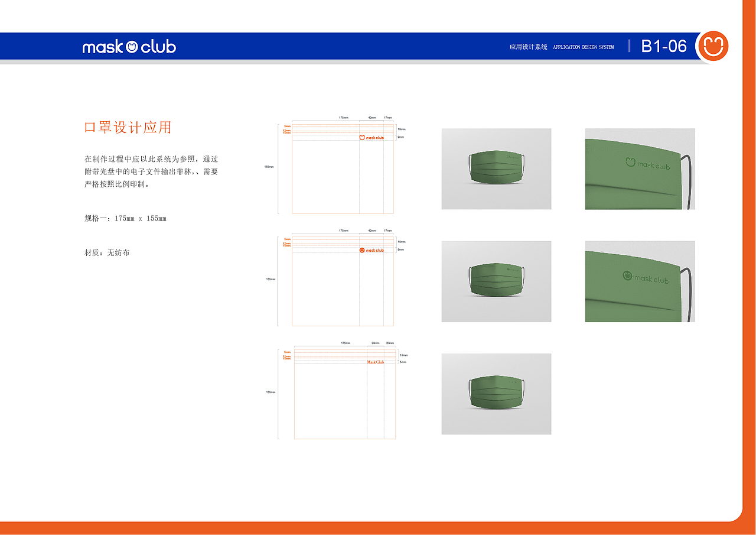Image resolution: width=756 pixels, height=535 pixels.
Task: Click the line starting 在制作过程中应以此系统
Action: (x=152, y=160)
